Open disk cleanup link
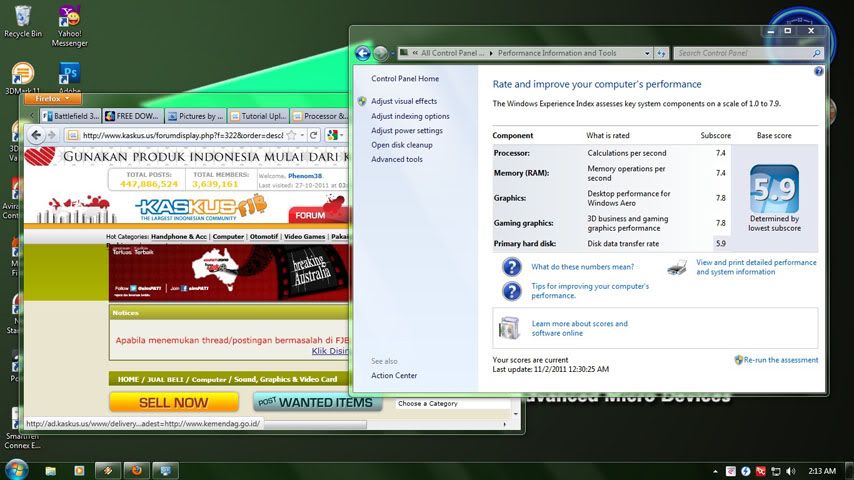 (x=402, y=145)
